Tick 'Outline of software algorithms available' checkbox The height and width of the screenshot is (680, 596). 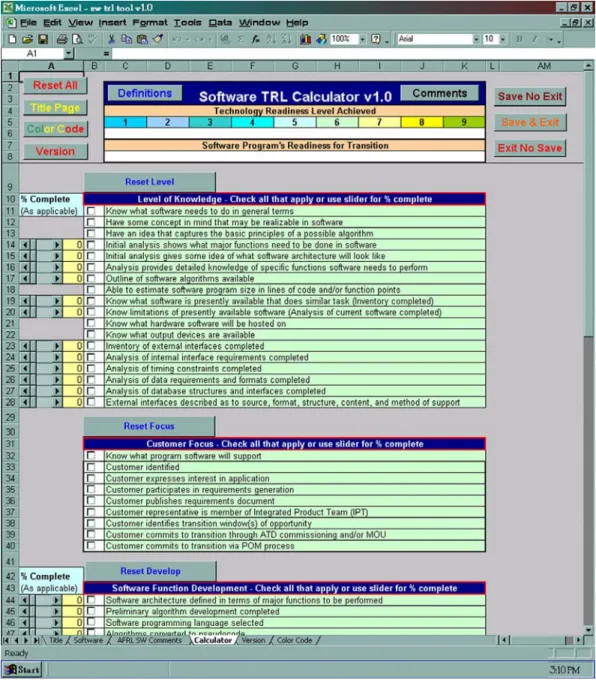[91, 278]
